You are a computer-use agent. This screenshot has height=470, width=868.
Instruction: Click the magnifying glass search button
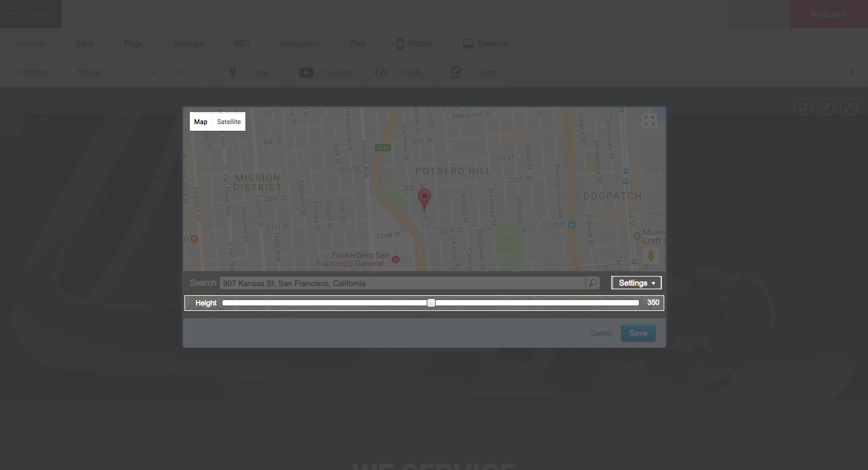[x=593, y=283]
